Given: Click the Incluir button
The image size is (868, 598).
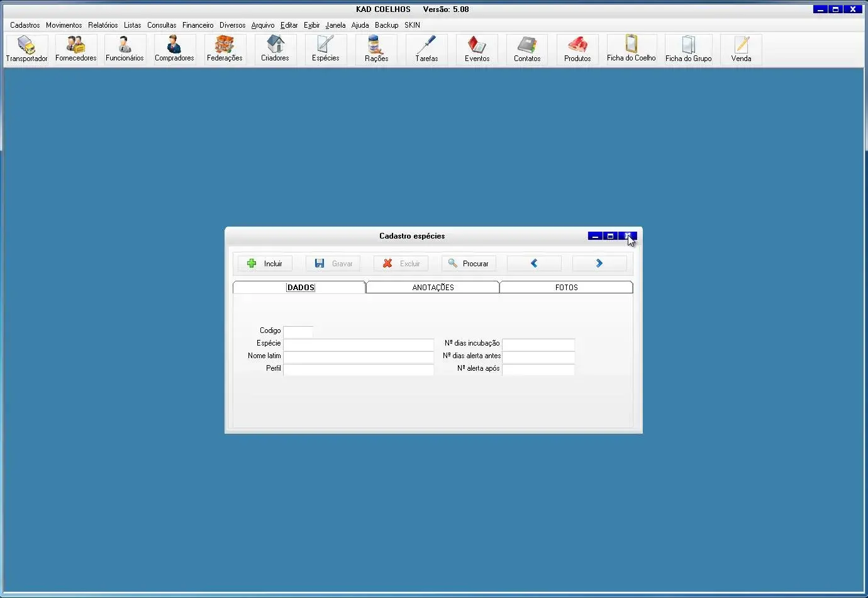Looking at the screenshot, I should coord(265,264).
